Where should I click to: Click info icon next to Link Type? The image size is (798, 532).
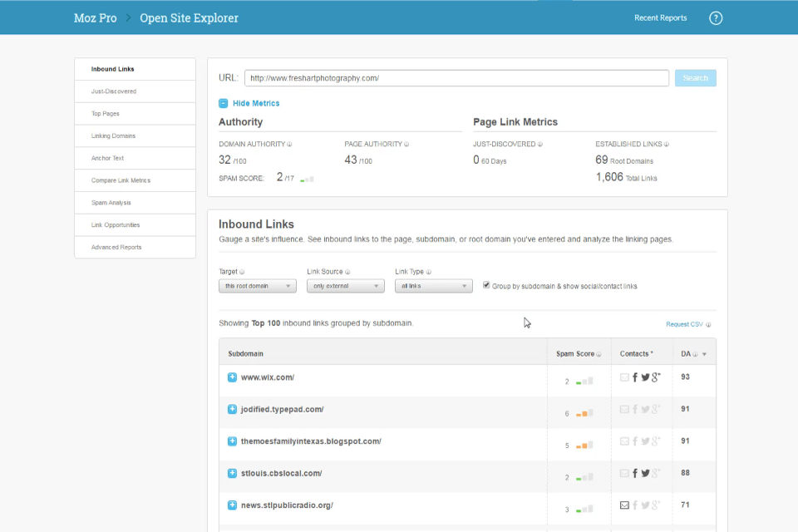pos(429,273)
